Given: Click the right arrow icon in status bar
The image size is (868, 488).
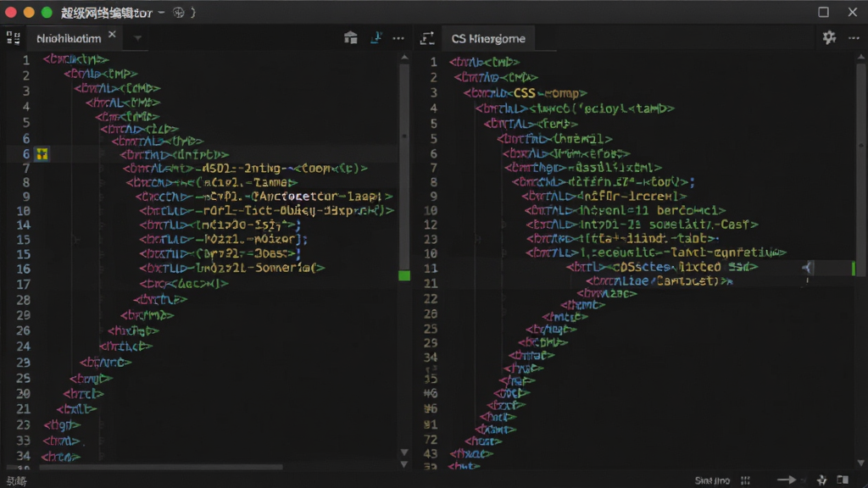Looking at the screenshot, I should click(787, 480).
